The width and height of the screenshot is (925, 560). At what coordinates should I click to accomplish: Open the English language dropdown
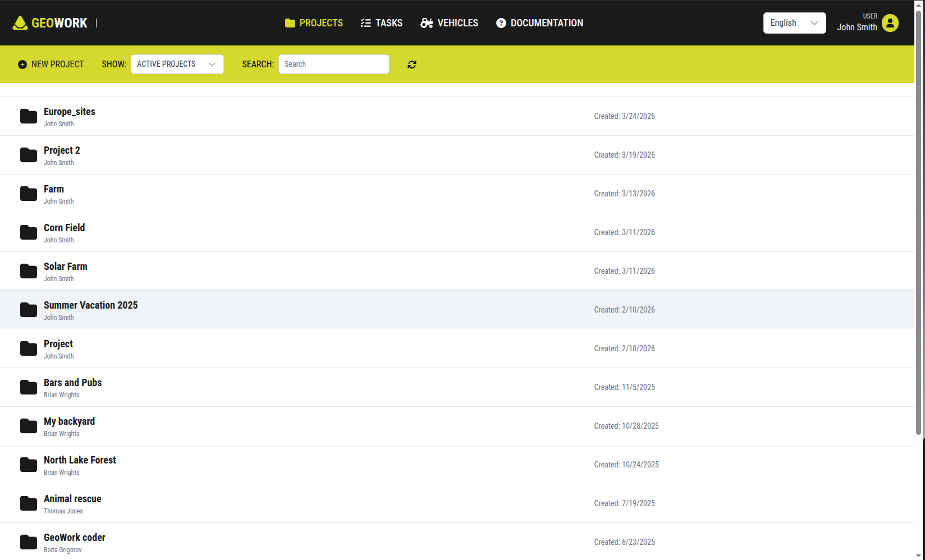(x=794, y=23)
